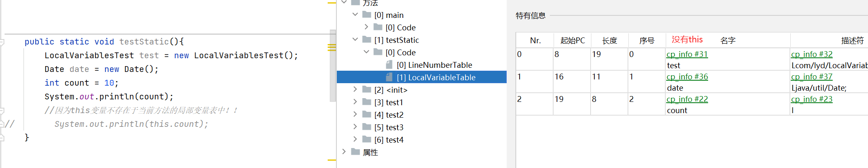
Task: Click the folder icon next to [0] main
Action: click(367, 15)
